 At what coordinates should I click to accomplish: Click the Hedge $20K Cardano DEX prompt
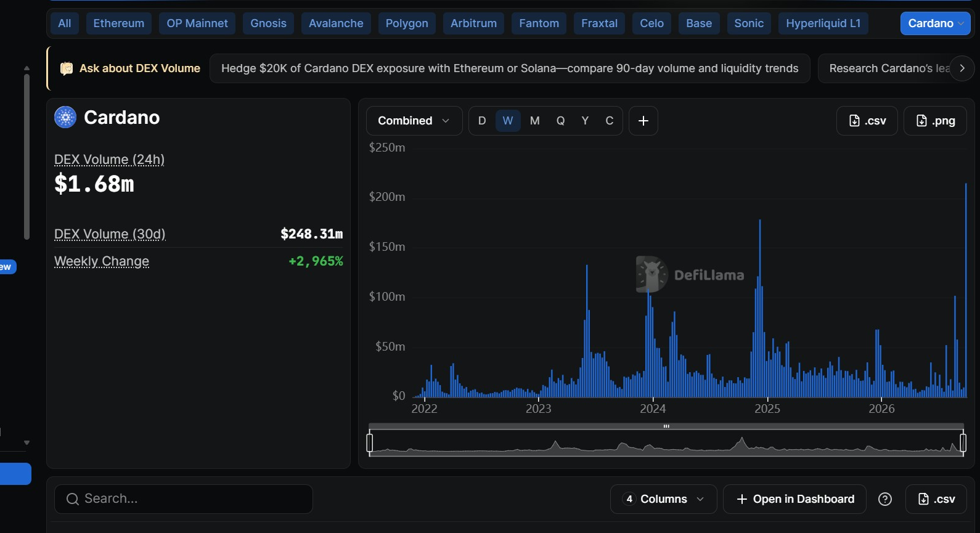click(510, 68)
